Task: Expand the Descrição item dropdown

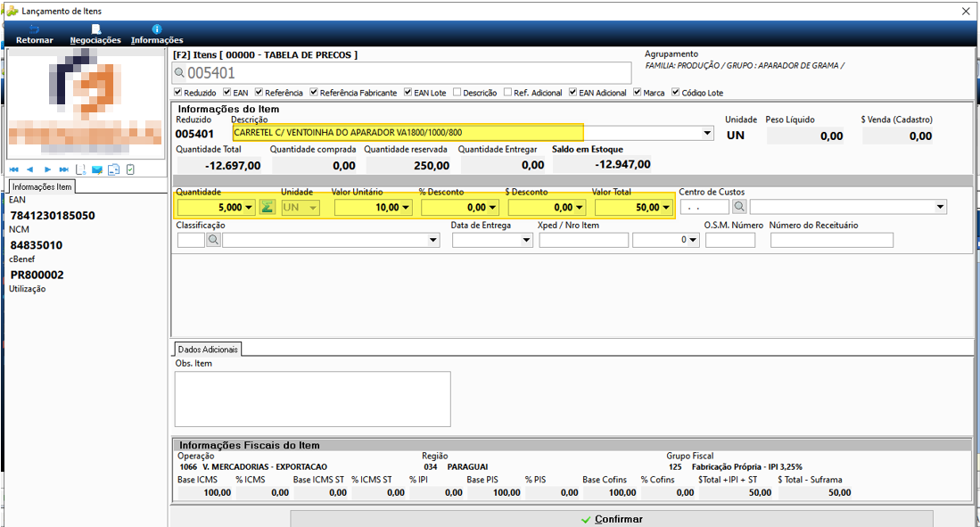Action: pos(707,133)
